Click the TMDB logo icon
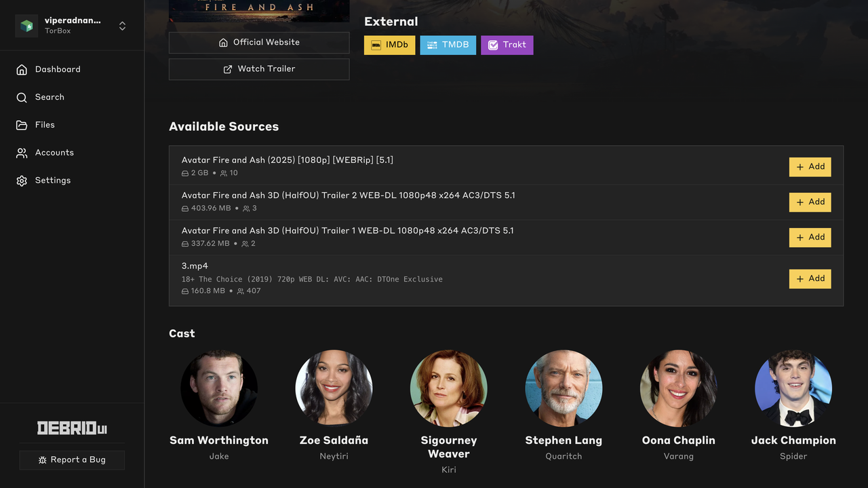The image size is (868, 488). coord(432,45)
